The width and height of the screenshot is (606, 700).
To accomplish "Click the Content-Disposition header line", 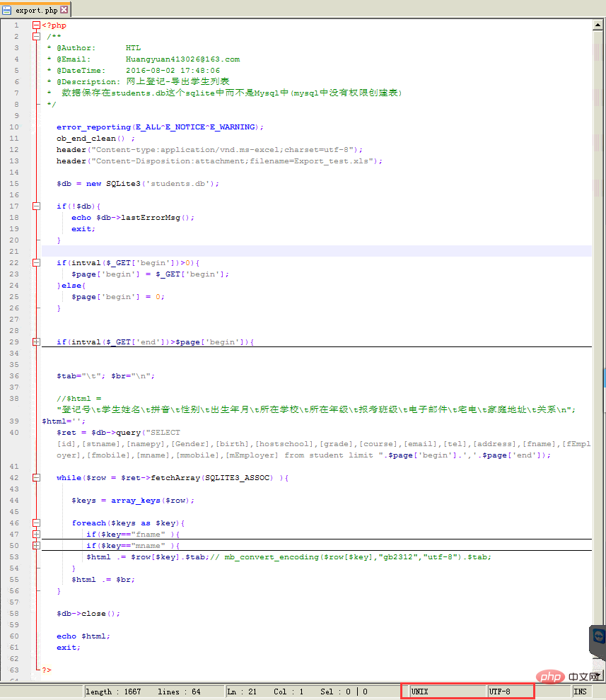I will click(219, 161).
